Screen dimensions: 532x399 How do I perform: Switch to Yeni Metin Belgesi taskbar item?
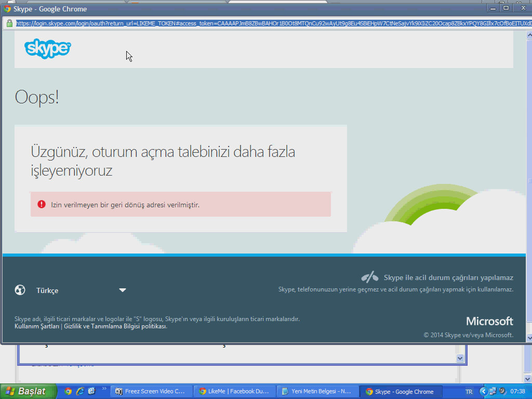pyautogui.click(x=318, y=392)
